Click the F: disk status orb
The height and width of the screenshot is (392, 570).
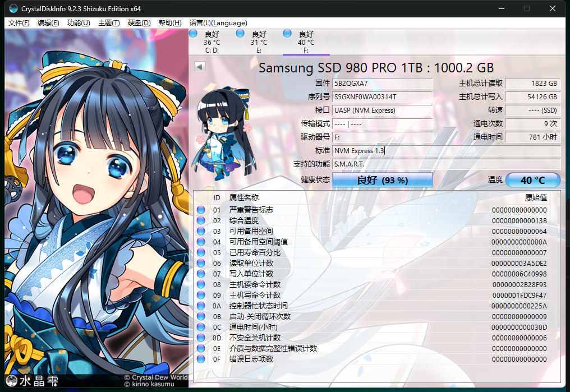click(x=287, y=34)
